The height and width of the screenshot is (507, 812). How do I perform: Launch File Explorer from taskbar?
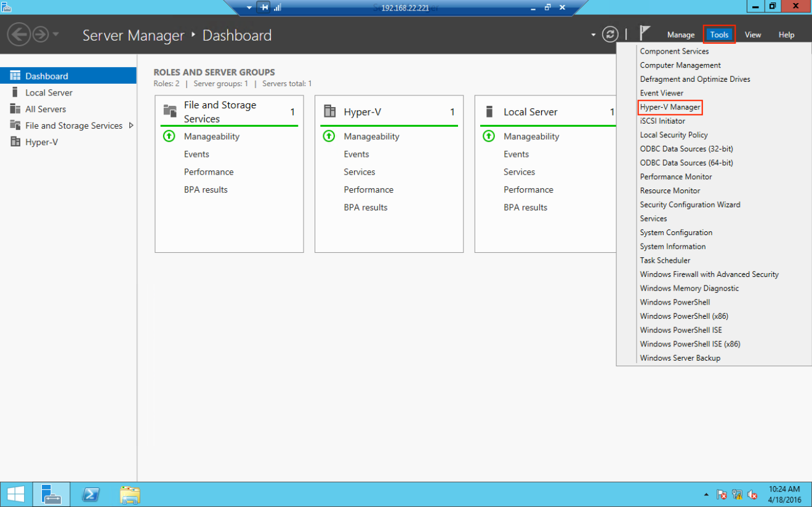(x=130, y=495)
